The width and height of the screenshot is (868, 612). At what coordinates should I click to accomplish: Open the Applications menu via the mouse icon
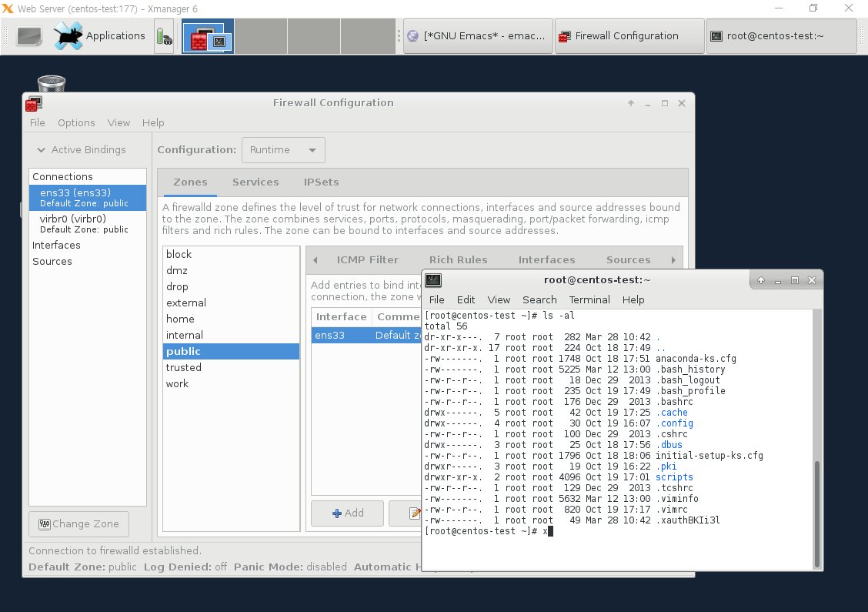coord(68,35)
